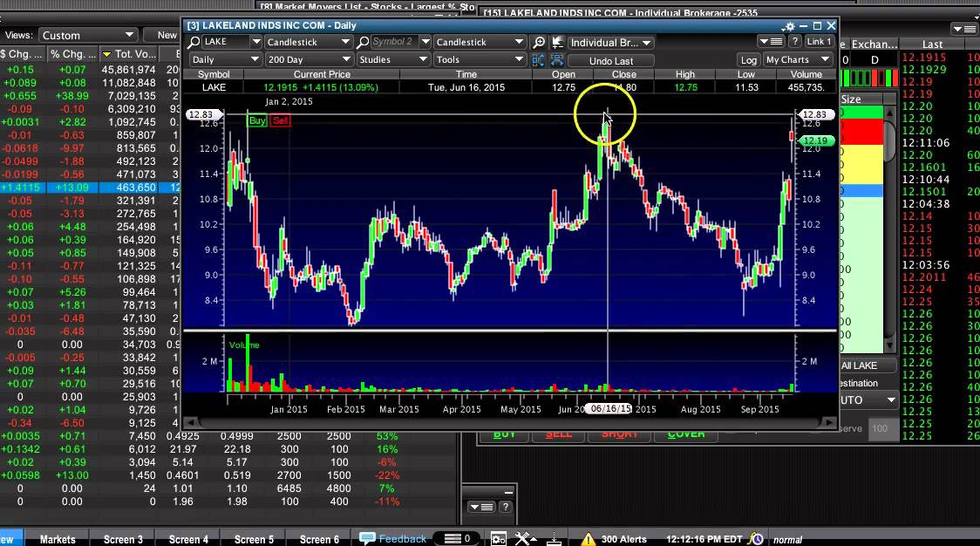Switch to the Screen 5 tab
This screenshot has height=546, width=980.
[x=254, y=539]
